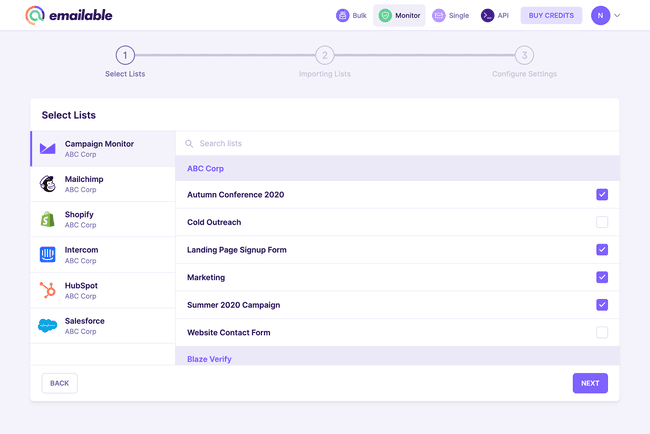The width and height of the screenshot is (650, 434).
Task: Select the Salesforce cloud icon
Action: 47,326
